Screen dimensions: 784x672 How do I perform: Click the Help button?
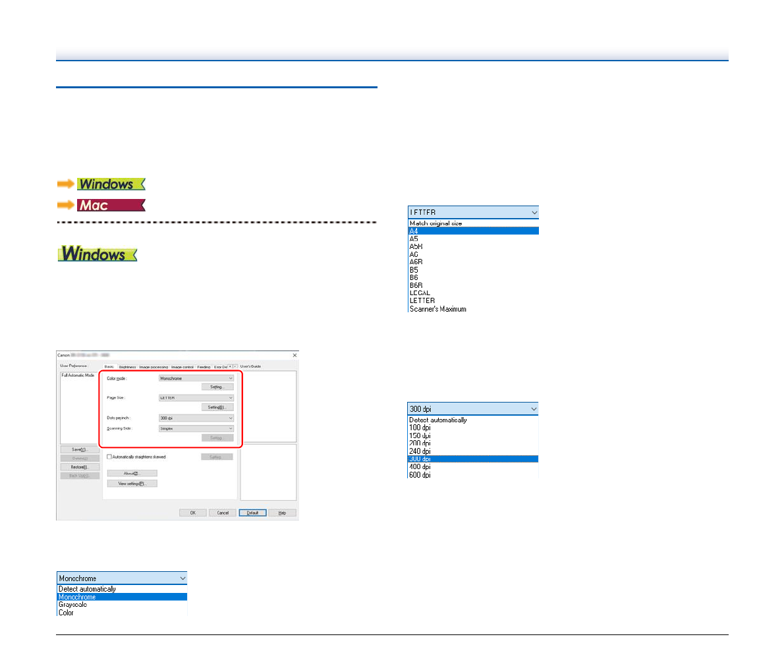(282, 513)
